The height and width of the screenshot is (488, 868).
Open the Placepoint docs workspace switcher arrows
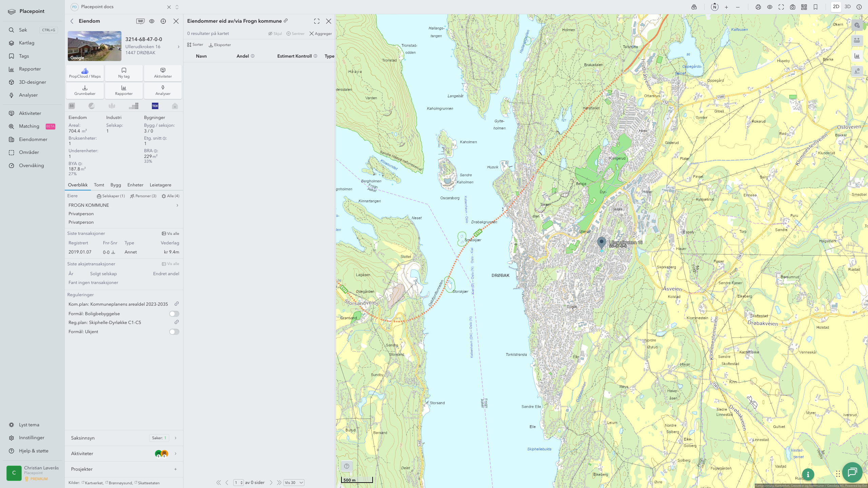[x=177, y=7]
